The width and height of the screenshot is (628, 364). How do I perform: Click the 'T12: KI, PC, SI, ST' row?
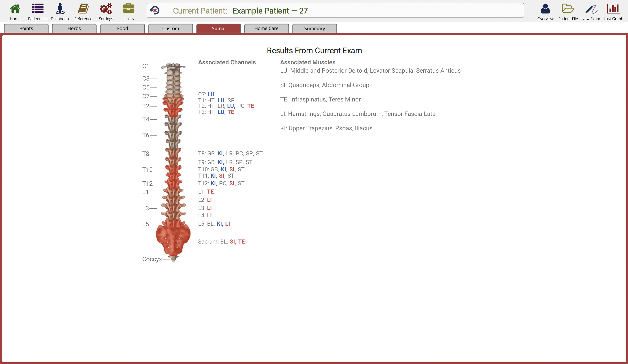pyautogui.click(x=221, y=183)
